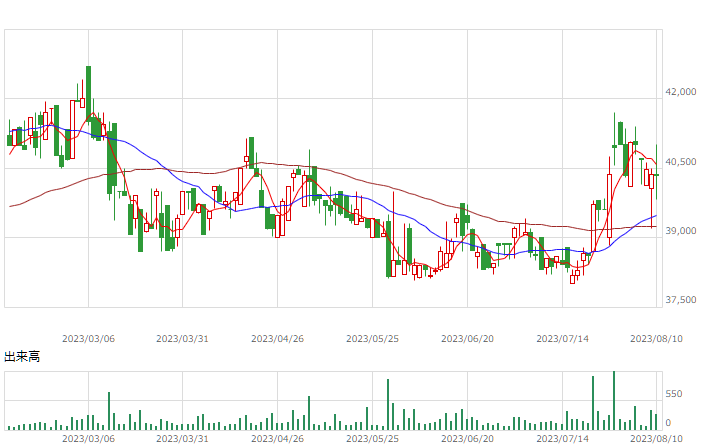Click the 2023/07/14 date label under price chart
This screenshot has height=446, width=710.
pyautogui.click(x=562, y=339)
